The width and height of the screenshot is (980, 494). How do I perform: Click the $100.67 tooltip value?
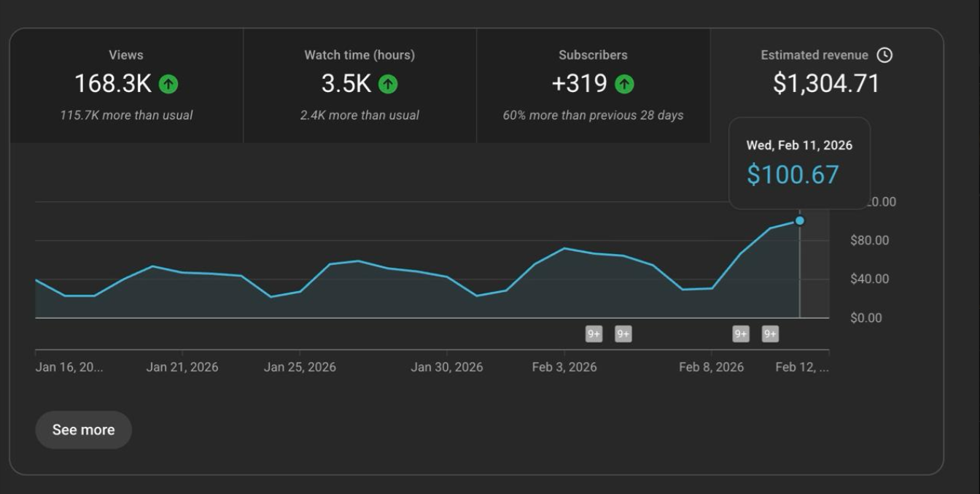pos(793,175)
